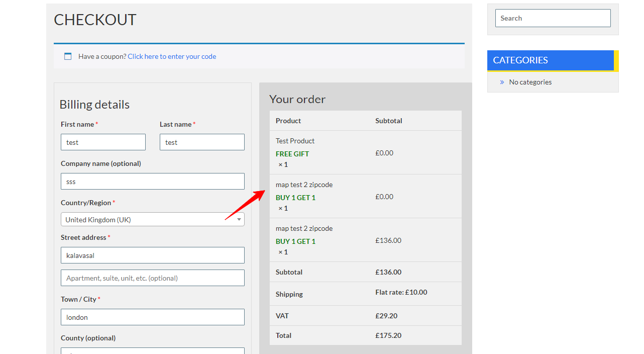This screenshot has width=644, height=354.
Task: Click the Last name input field
Action: click(202, 142)
